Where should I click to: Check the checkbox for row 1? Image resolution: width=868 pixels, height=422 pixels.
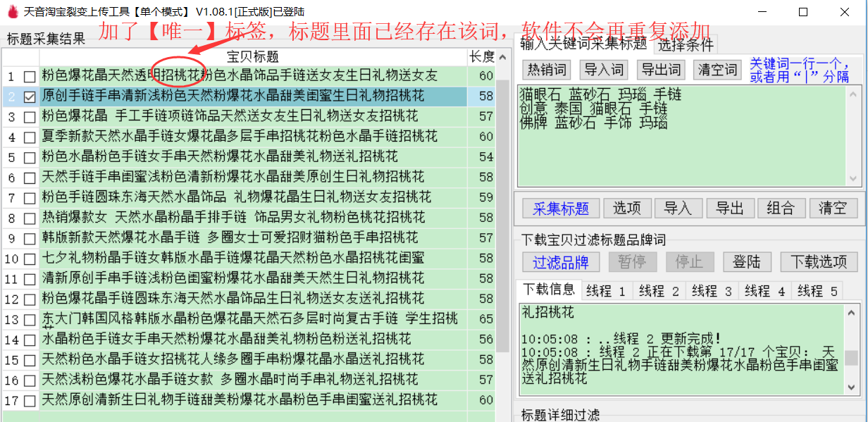(30, 76)
